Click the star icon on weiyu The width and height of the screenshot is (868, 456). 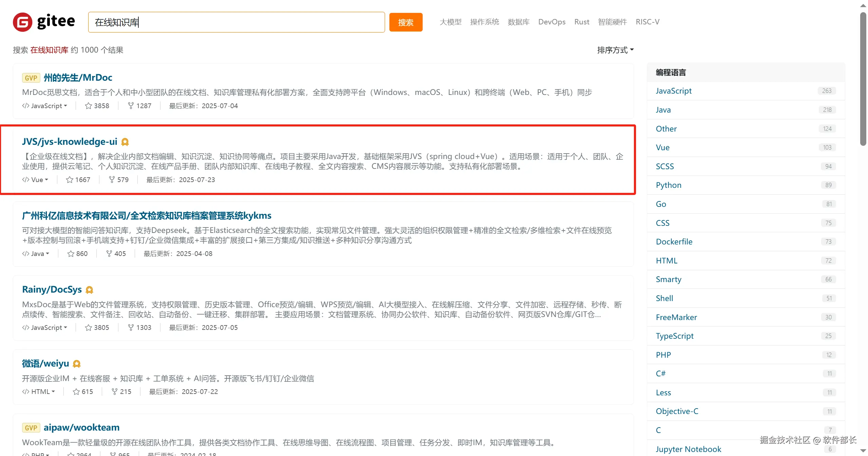point(76,392)
